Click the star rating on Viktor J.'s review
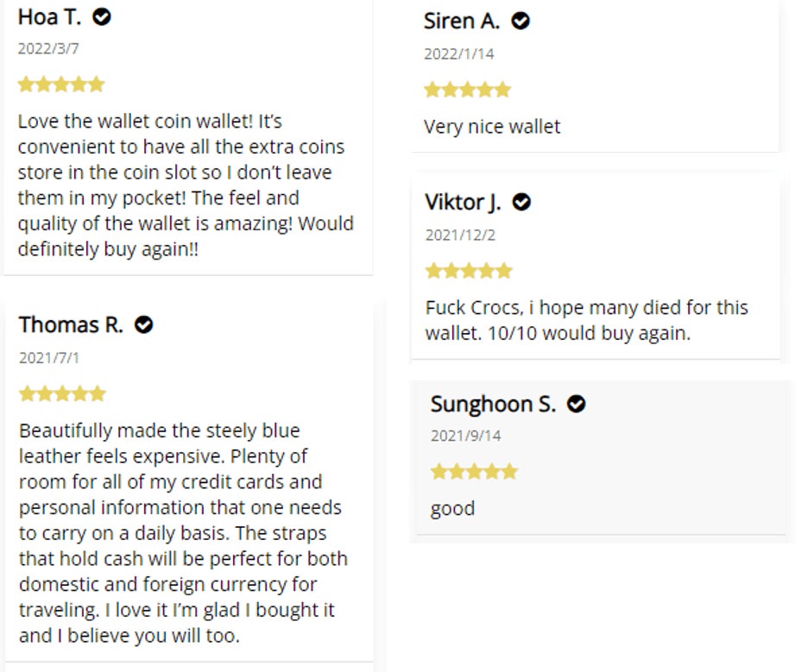The height and width of the screenshot is (672, 795). click(469, 271)
